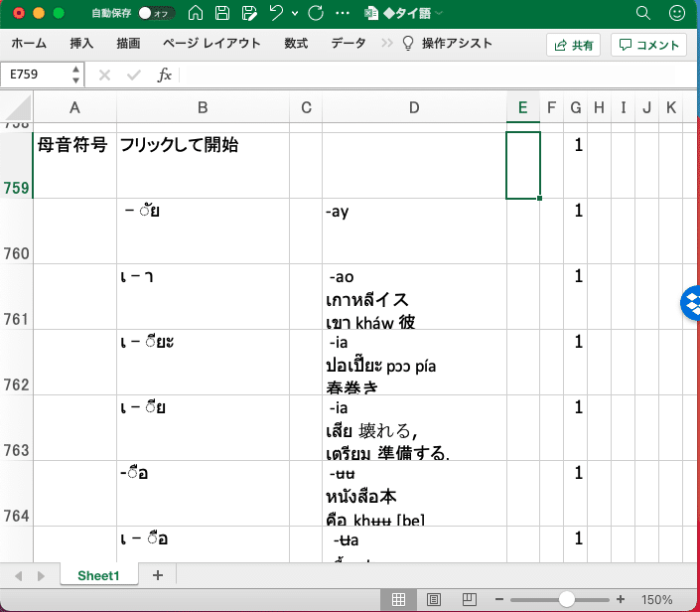Select column B header

pyautogui.click(x=204, y=107)
